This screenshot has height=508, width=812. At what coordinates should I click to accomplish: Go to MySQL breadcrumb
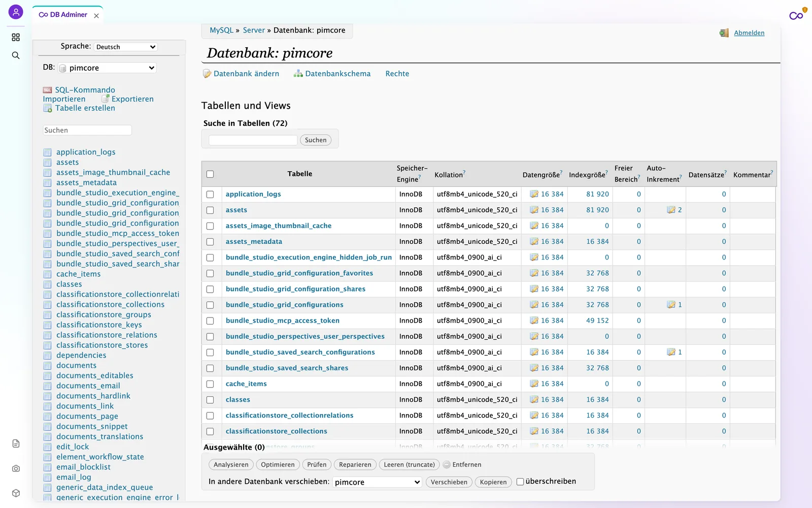(x=222, y=30)
